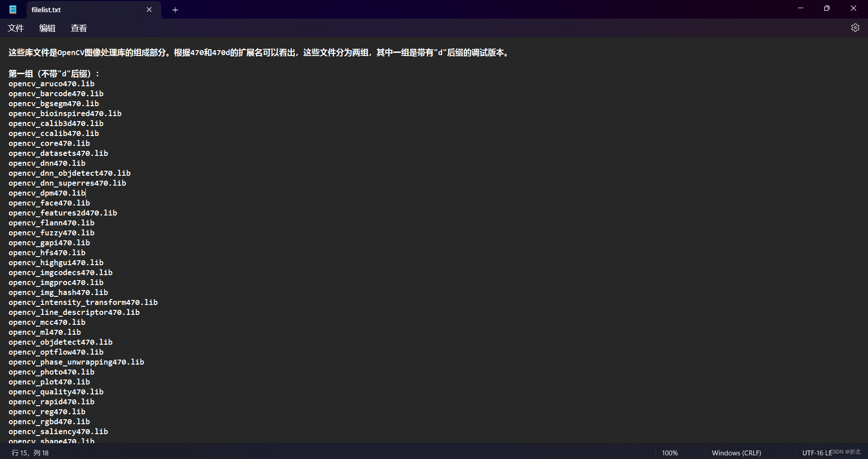Close the filelist.txt tab
Viewport: 868px width, 459px height.
[x=149, y=9]
